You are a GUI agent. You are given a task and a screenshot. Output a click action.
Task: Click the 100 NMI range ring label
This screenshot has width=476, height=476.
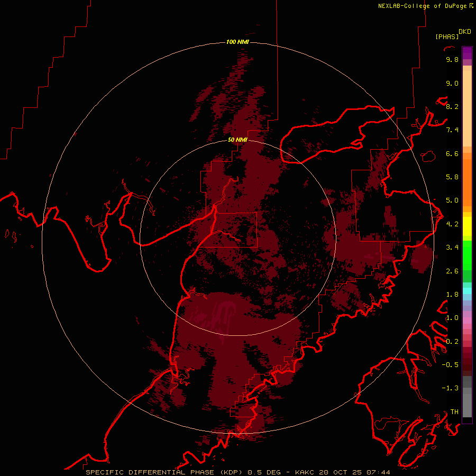click(x=237, y=42)
